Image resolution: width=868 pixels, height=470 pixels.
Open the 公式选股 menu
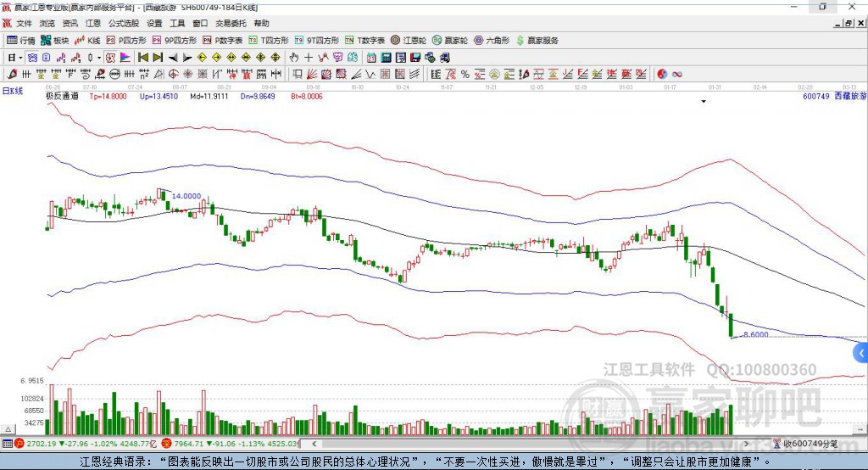(x=124, y=23)
